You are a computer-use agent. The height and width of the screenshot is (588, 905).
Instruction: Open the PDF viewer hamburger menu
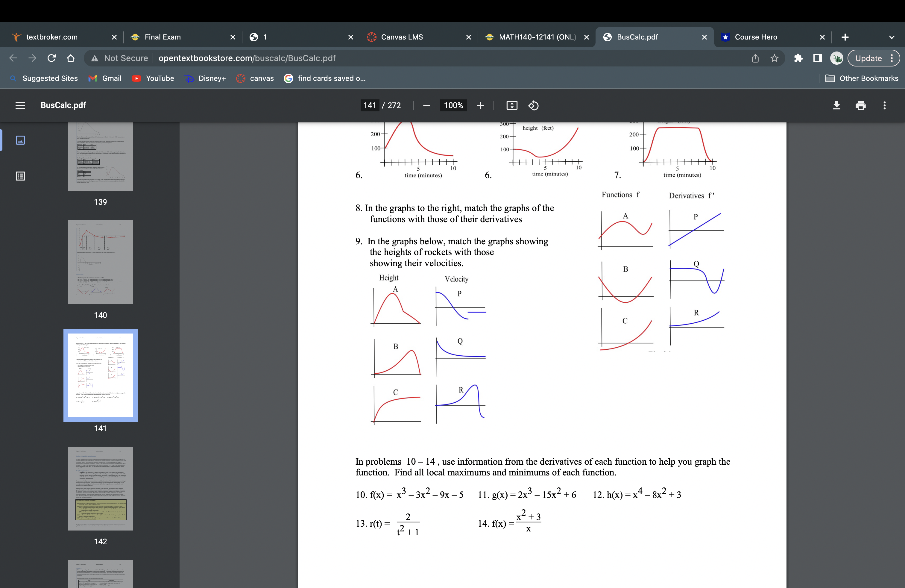click(x=20, y=105)
